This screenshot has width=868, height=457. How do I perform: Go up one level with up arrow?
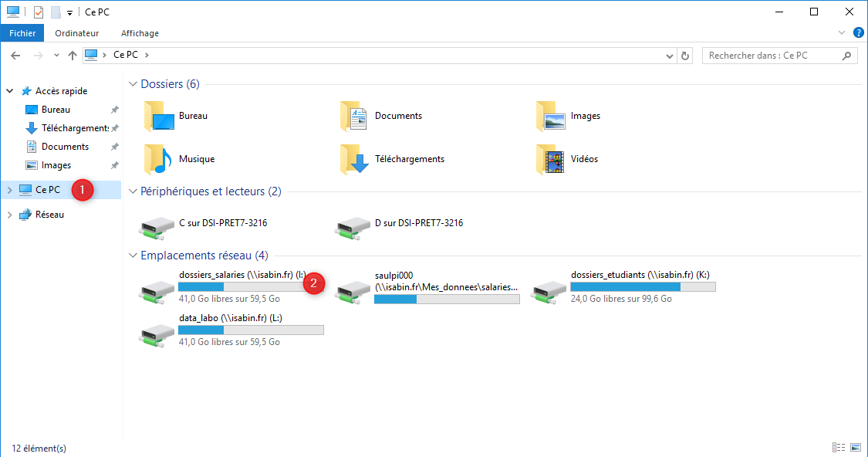73,56
